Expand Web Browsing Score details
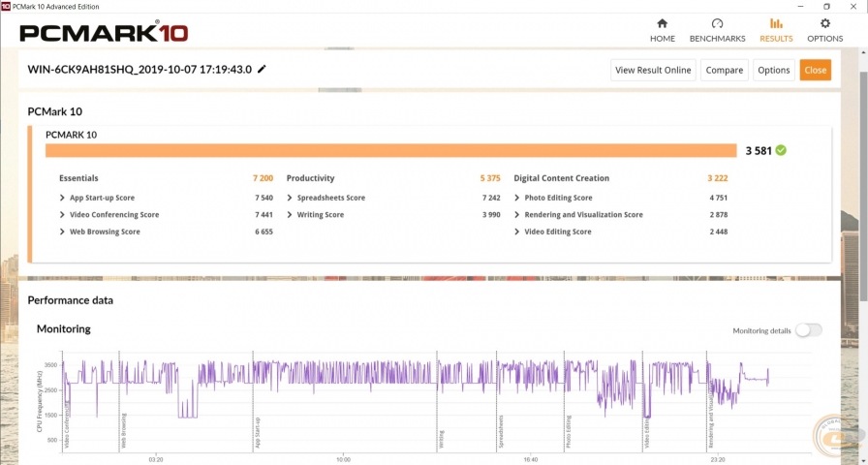868x465 pixels. coord(63,232)
